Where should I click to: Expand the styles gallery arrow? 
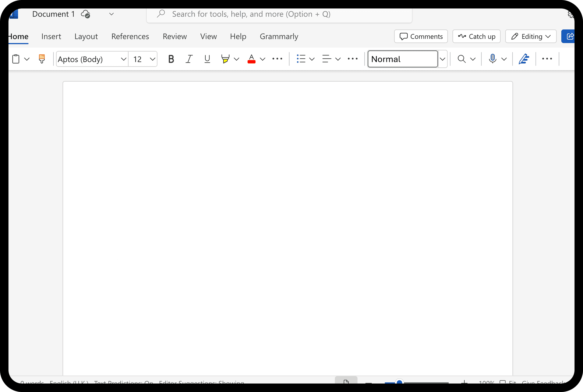pyautogui.click(x=442, y=59)
